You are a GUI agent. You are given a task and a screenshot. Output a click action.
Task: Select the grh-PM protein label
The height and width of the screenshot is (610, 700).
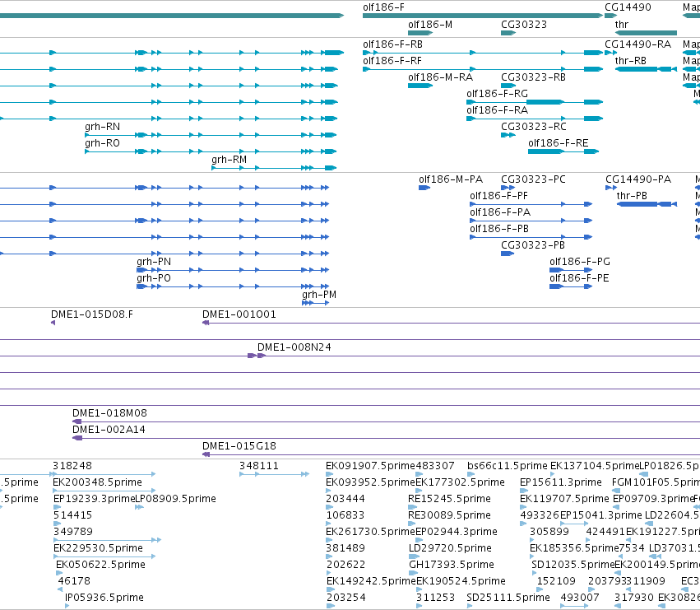coord(319,296)
